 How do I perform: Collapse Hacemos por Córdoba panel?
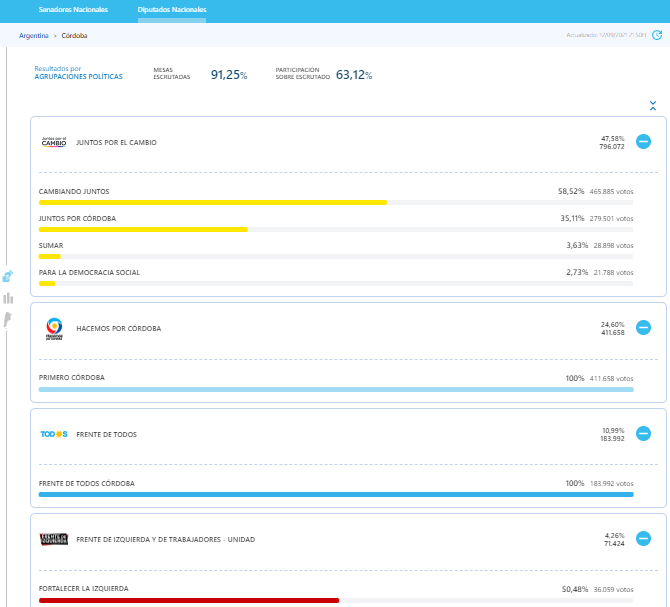click(x=643, y=328)
